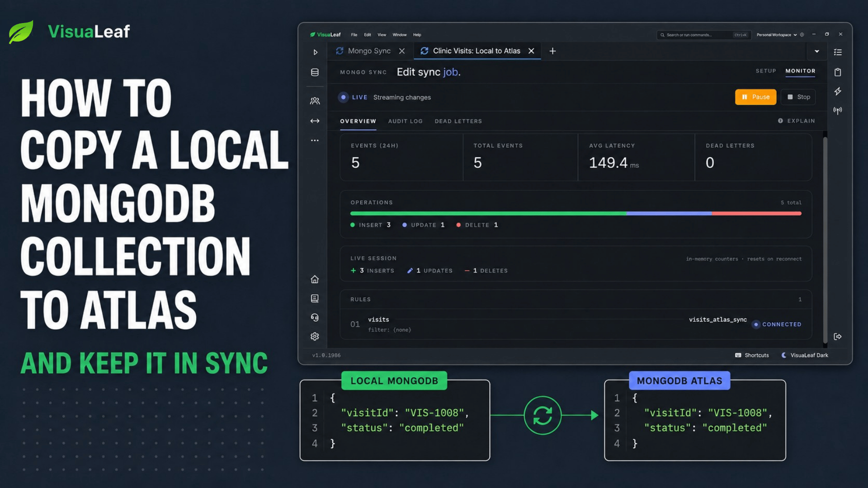Viewport: 868px width, 488px height.
Task: Open the tab list dropdown arrow
Action: pyautogui.click(x=817, y=52)
